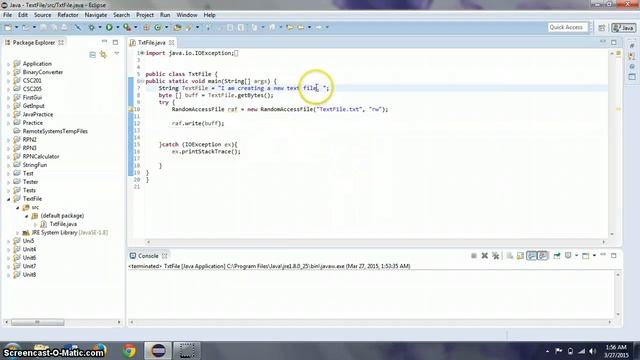Viewport: 640px width, 360px height.
Task: Open Display Selected Console dropdown arrow
Action: tap(576, 256)
